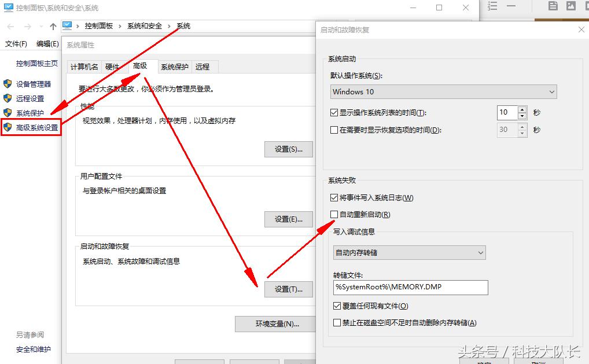Open the 默认操作系统 Windows 10 dropdown
The image size is (589, 364).
click(443, 91)
